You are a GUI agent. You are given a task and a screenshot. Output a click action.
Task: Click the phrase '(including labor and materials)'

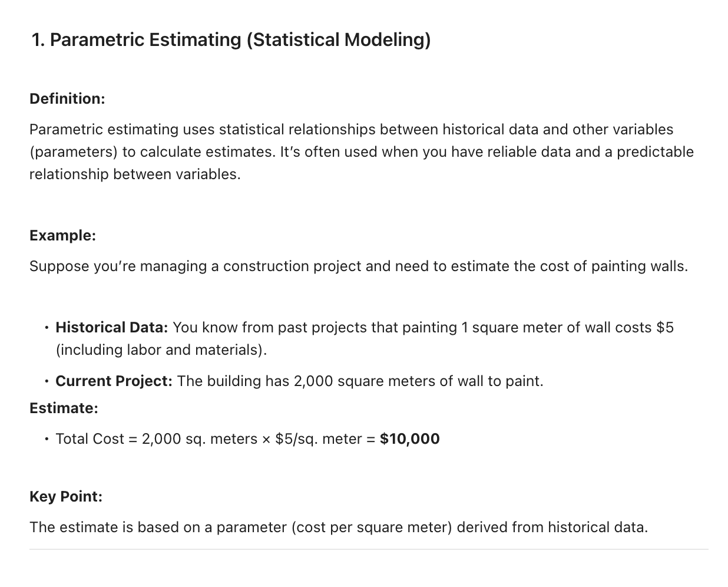[x=161, y=349]
